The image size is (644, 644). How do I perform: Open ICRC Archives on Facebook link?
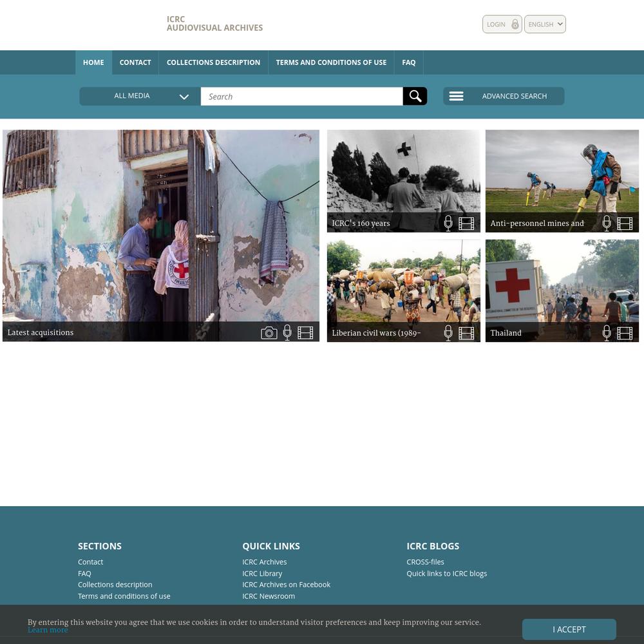pos(287,585)
